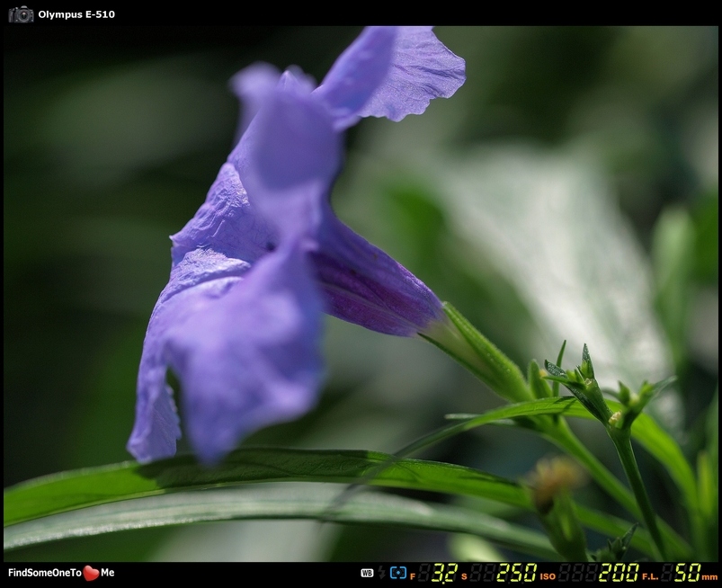
Task: Click the orange S shutter label
Action: tap(464, 575)
